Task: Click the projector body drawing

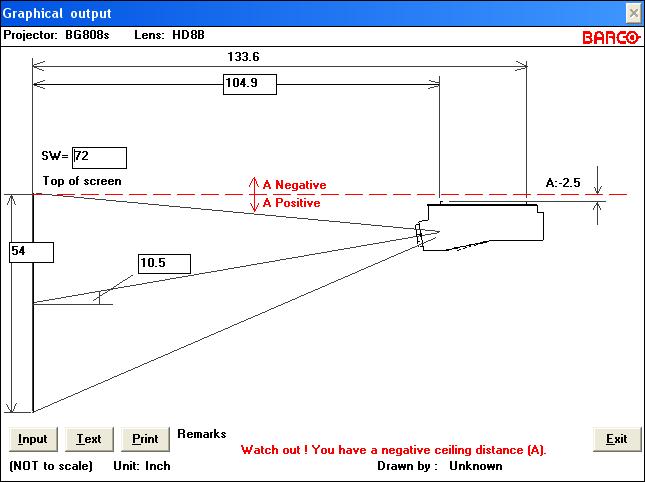Action: point(485,224)
